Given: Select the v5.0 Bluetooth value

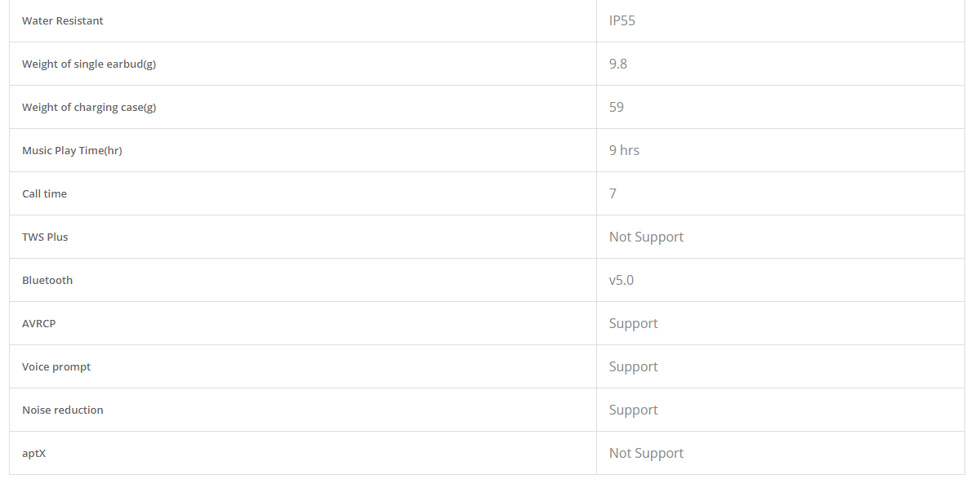Looking at the screenshot, I should [621, 280].
